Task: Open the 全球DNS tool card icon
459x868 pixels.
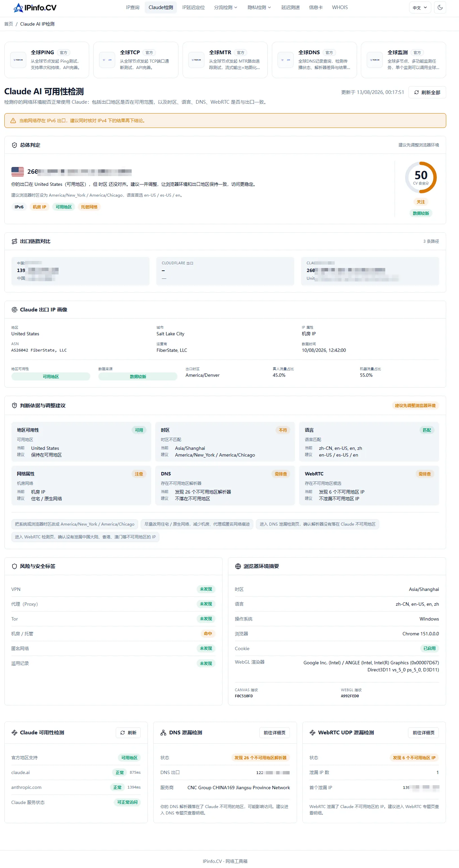Action: coord(286,60)
